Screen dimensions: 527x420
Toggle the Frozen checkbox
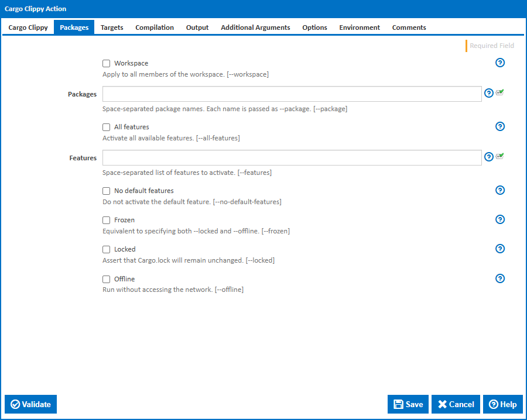[x=106, y=220]
